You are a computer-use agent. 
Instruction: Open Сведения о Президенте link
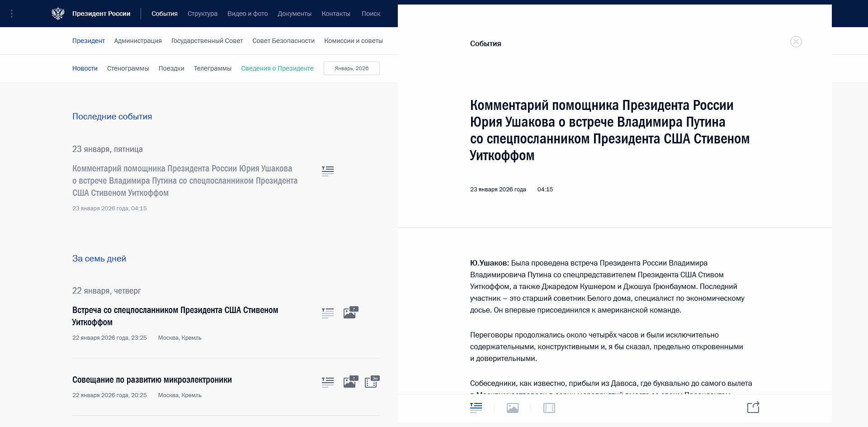point(277,68)
